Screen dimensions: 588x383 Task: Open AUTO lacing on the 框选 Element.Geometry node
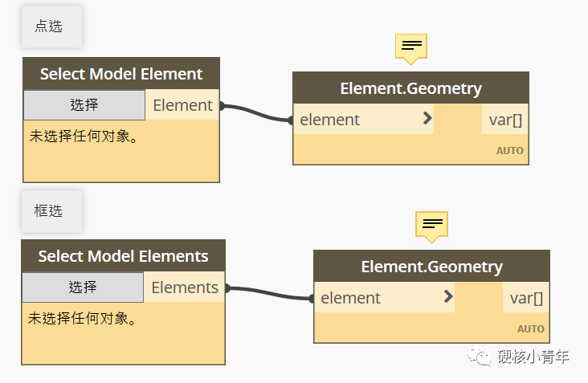pos(530,328)
